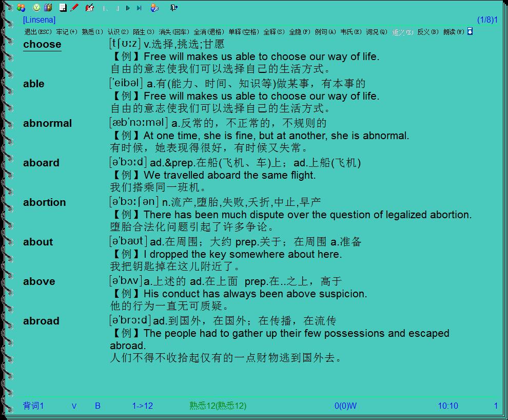Select the word 'abroad'
508x420 pixels.
[x=41, y=321]
